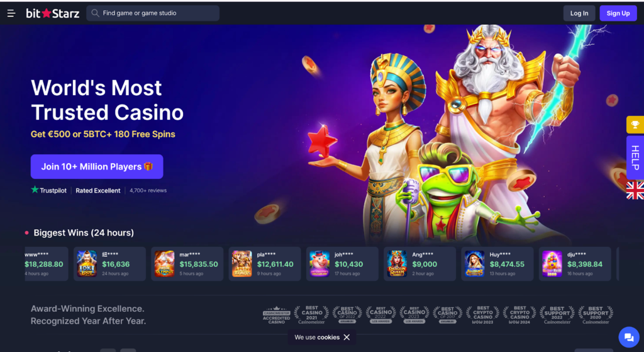
Task: Click the bitStarz logo
Action: click(53, 13)
